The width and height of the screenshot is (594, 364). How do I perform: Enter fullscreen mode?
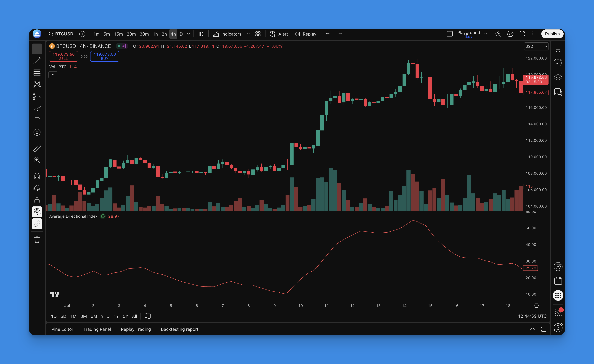[522, 34]
